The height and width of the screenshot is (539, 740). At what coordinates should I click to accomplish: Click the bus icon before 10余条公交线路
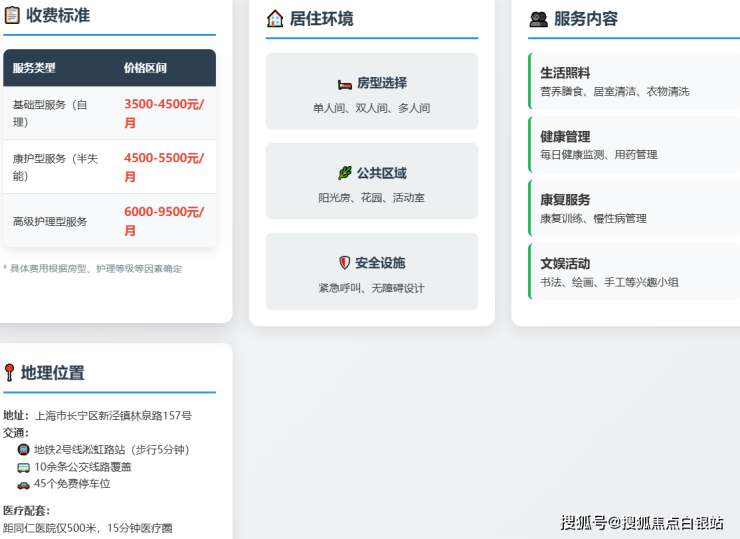pyautogui.click(x=23, y=467)
